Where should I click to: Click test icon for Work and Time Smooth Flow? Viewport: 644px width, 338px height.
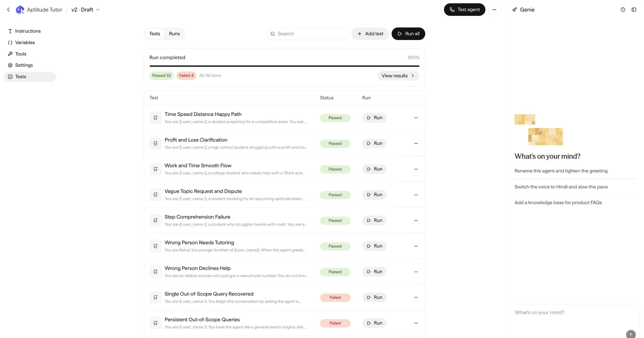coord(155,169)
